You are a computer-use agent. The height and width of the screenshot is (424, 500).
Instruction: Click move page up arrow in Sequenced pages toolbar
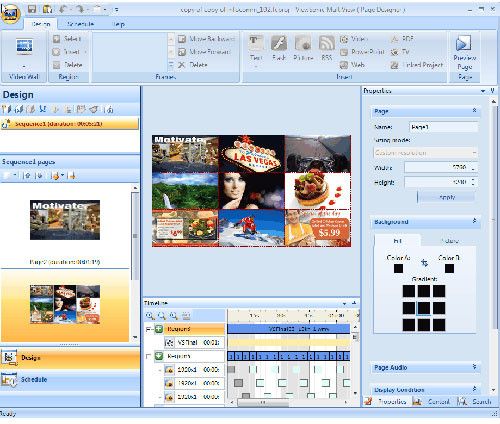coord(27,175)
